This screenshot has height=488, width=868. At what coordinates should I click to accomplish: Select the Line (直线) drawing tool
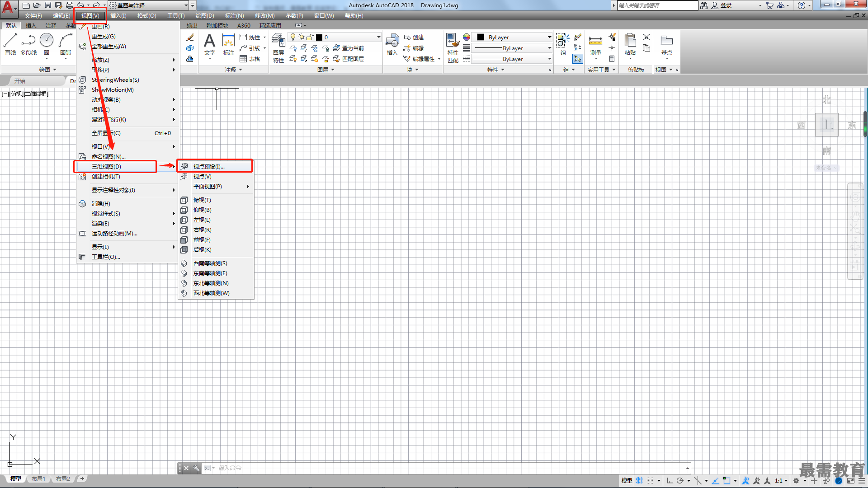click(x=10, y=44)
